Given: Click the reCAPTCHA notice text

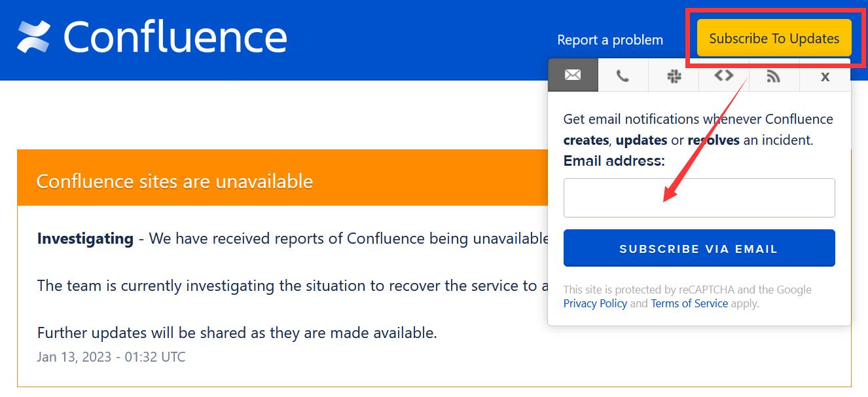Looking at the screenshot, I should coord(687,290).
